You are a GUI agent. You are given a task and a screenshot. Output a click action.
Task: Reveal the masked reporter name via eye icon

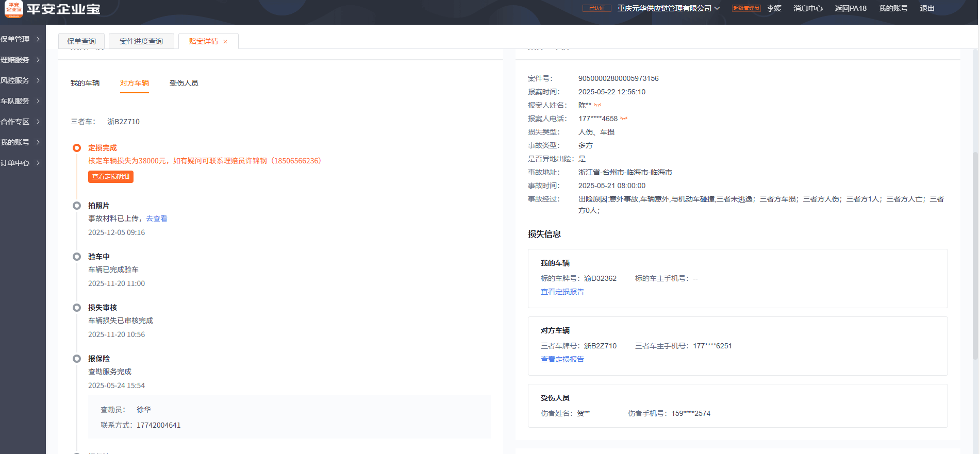click(597, 105)
